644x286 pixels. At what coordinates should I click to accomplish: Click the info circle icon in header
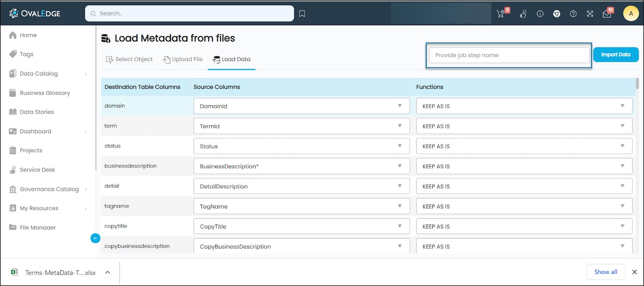click(x=540, y=14)
